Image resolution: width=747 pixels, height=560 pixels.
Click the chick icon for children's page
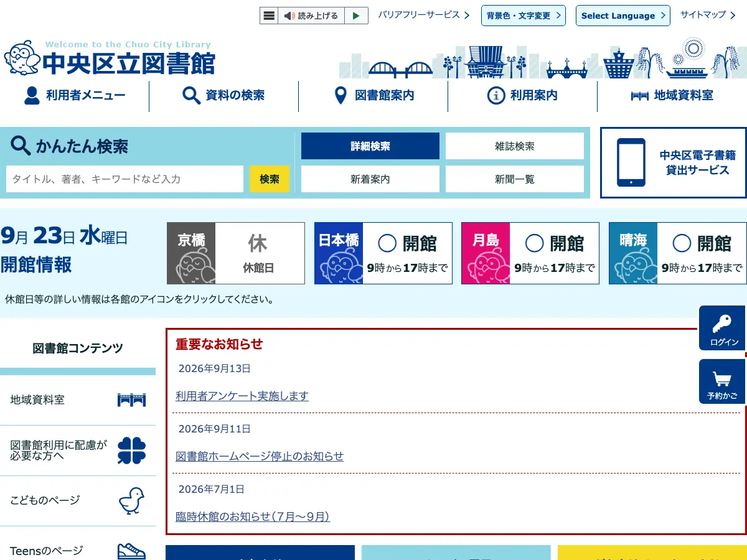tap(131, 501)
